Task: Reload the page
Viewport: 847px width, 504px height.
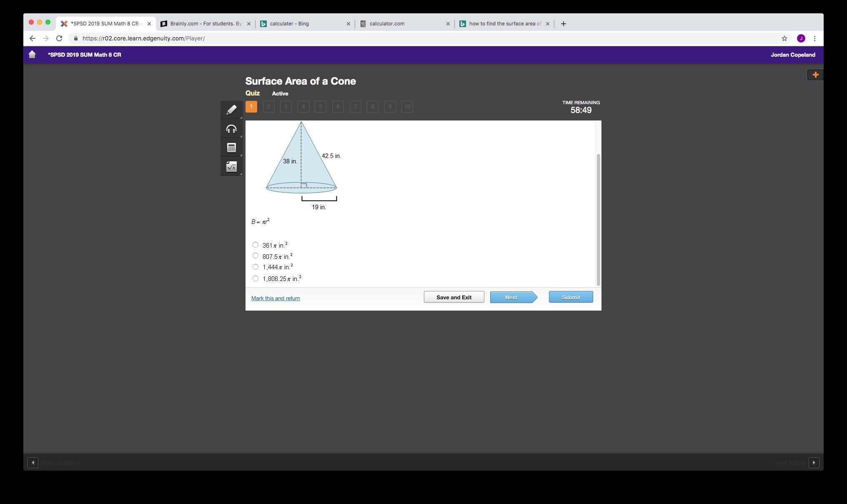Action: (x=59, y=38)
